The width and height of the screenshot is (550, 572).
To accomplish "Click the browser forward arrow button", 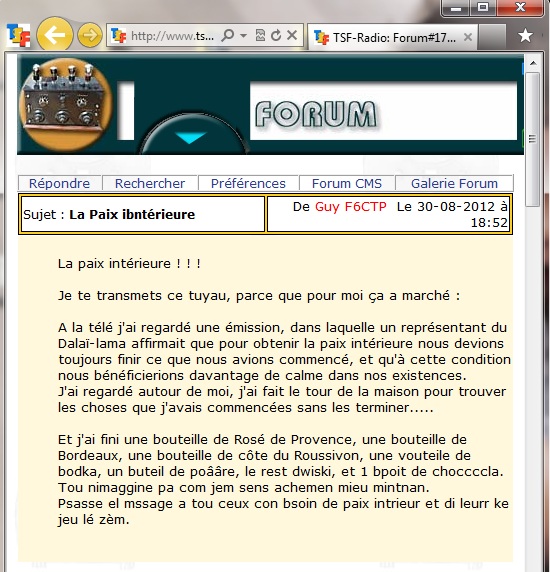I will [x=90, y=35].
